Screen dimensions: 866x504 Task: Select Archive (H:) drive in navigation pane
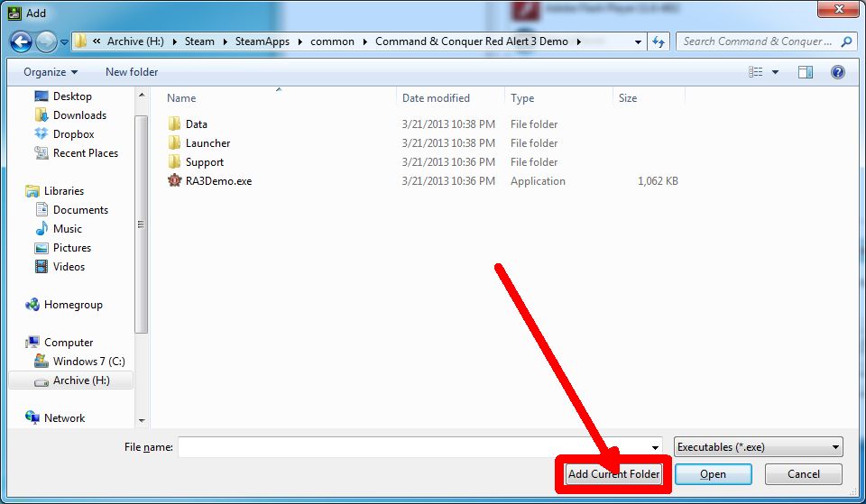(70, 380)
